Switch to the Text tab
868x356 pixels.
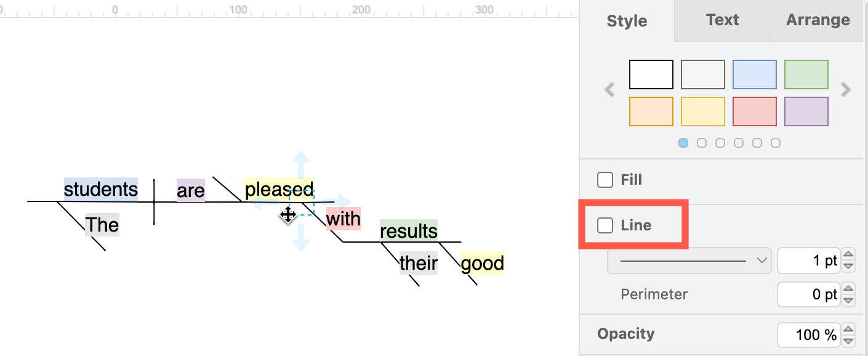(721, 20)
